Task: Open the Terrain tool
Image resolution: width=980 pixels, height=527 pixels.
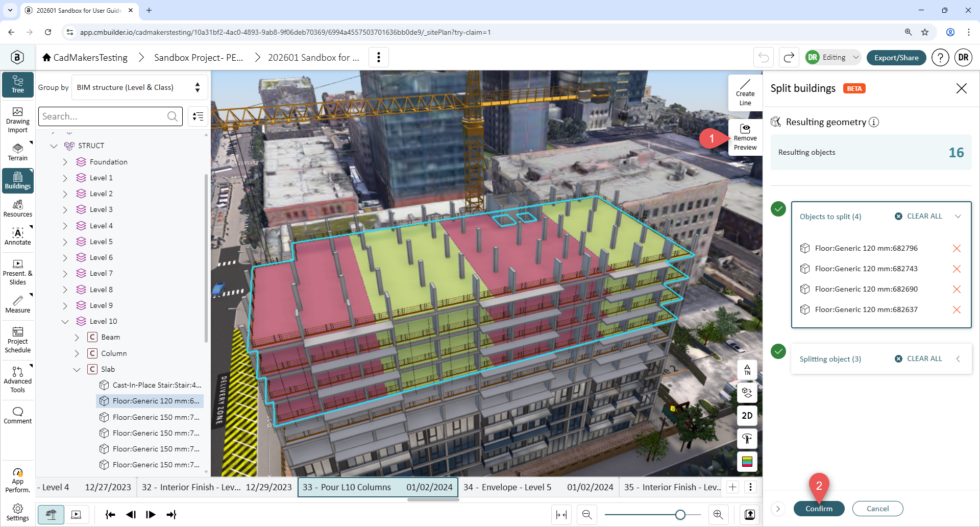Action: (18, 152)
